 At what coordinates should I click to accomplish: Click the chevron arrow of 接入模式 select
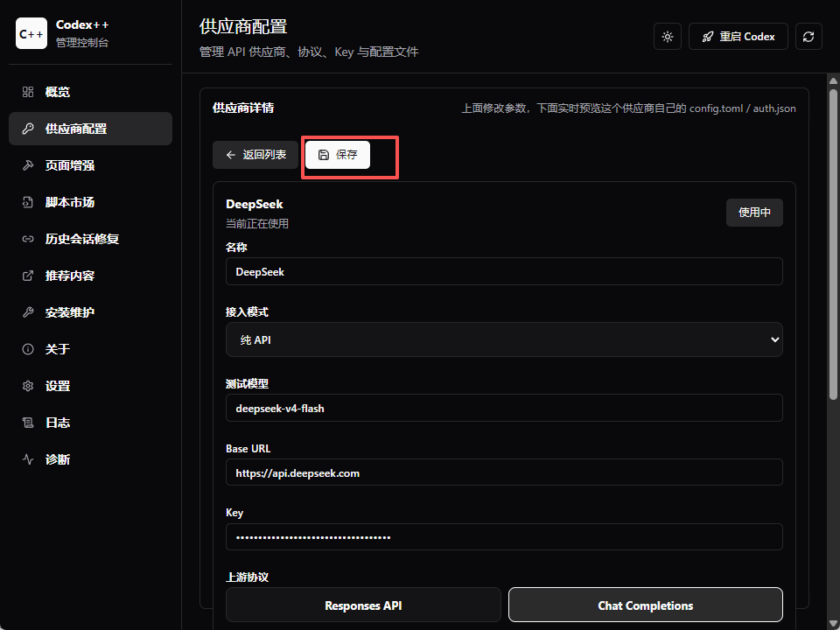pyautogui.click(x=774, y=339)
